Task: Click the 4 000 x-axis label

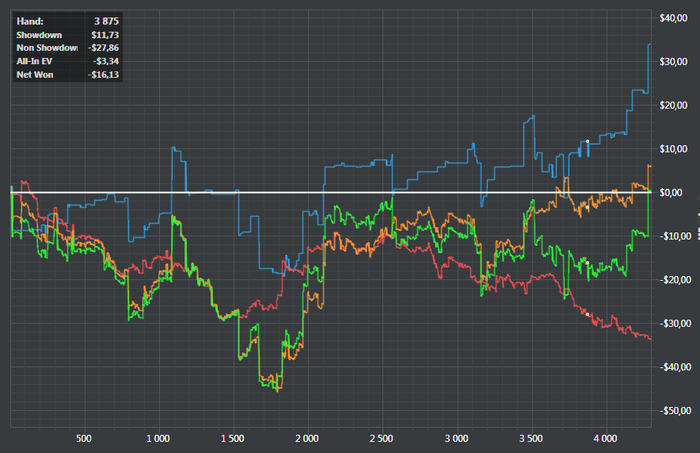Action: pyautogui.click(x=606, y=438)
